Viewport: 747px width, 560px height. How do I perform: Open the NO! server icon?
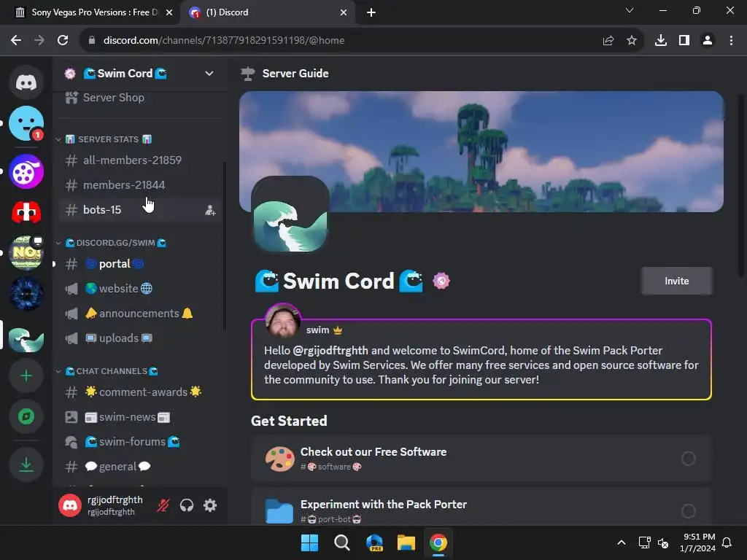coord(26,253)
